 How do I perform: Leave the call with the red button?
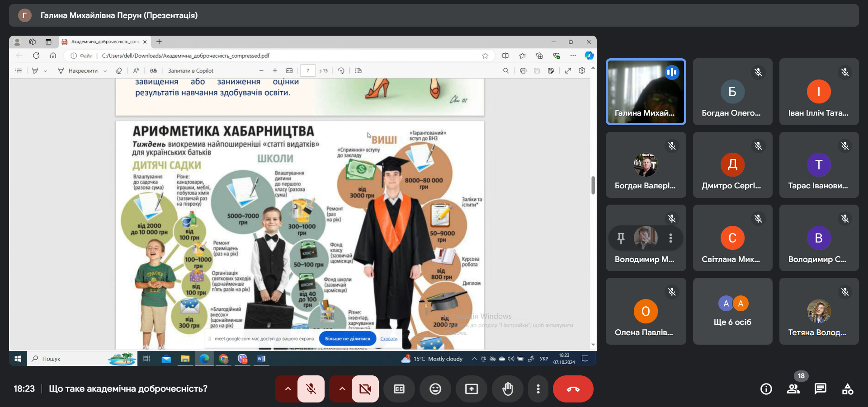pyautogui.click(x=573, y=389)
